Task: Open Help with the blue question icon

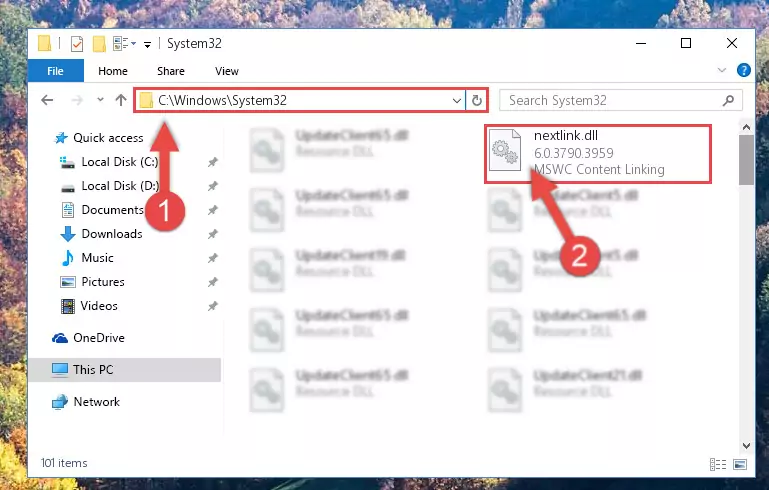Action: 743,70
